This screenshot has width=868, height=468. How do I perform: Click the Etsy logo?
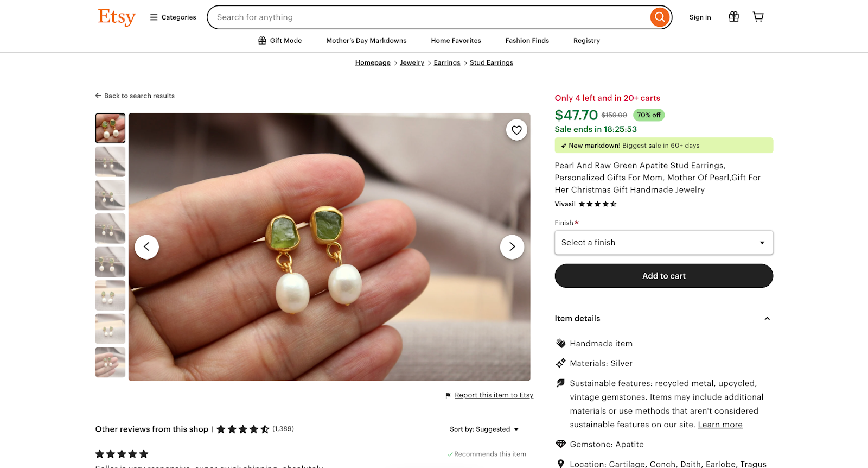(116, 17)
